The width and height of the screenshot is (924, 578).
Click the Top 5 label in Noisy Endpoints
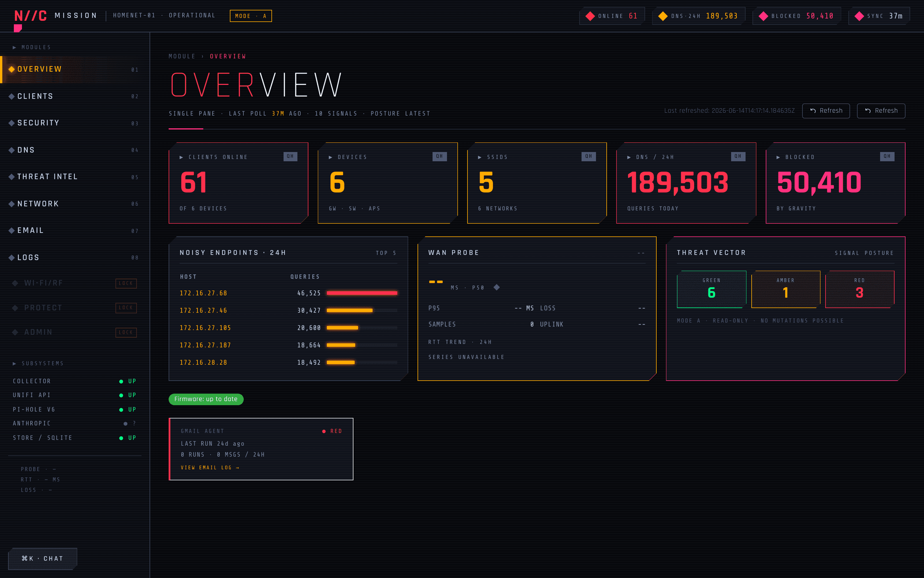(386, 253)
